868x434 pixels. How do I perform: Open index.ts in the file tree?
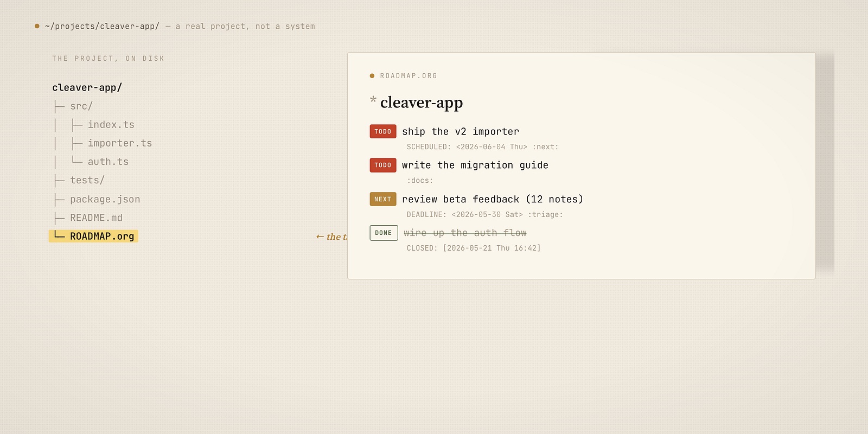(x=111, y=125)
